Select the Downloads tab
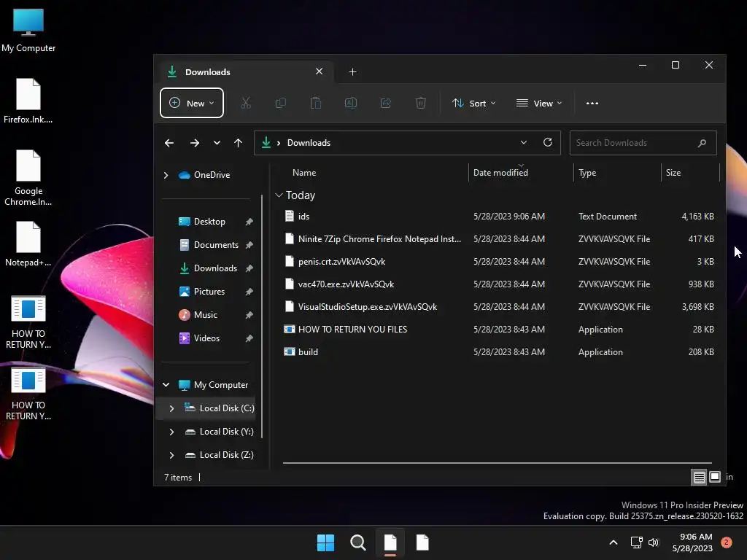This screenshot has width=747, height=560. [245, 72]
